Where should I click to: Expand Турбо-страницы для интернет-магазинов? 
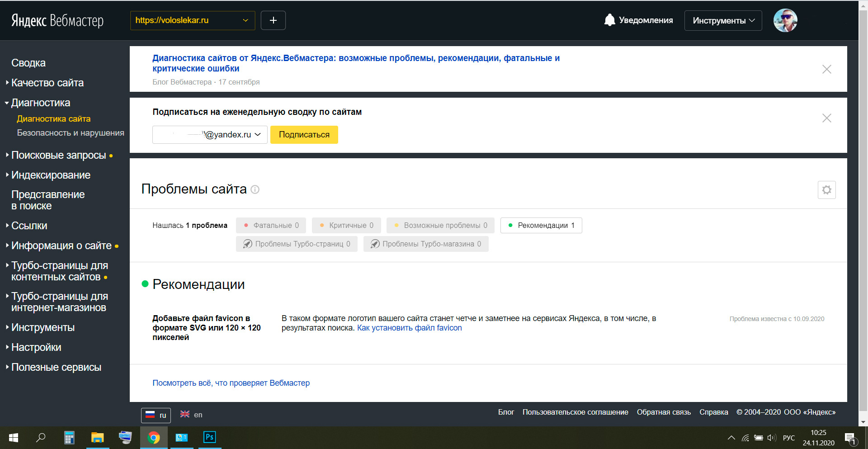59,302
